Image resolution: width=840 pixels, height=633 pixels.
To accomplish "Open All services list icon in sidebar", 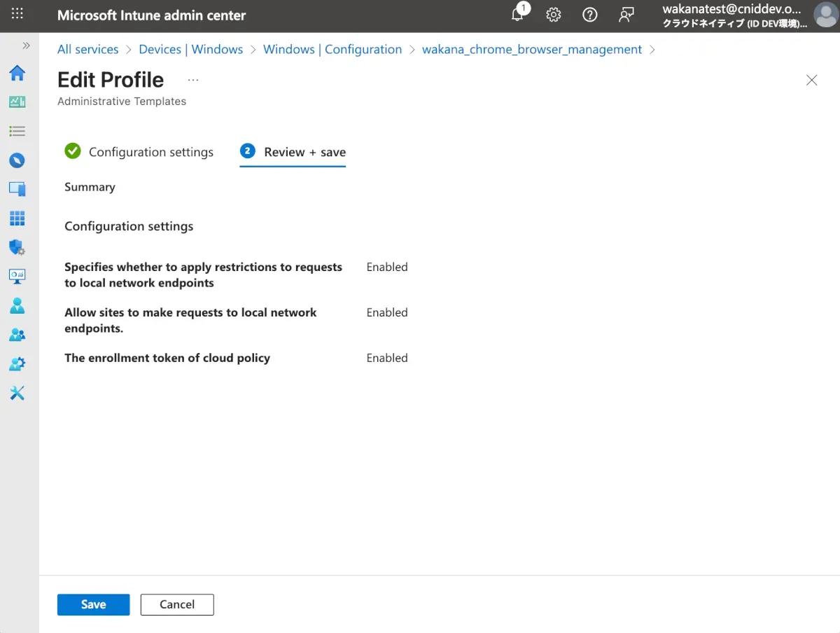I will click(x=17, y=131).
